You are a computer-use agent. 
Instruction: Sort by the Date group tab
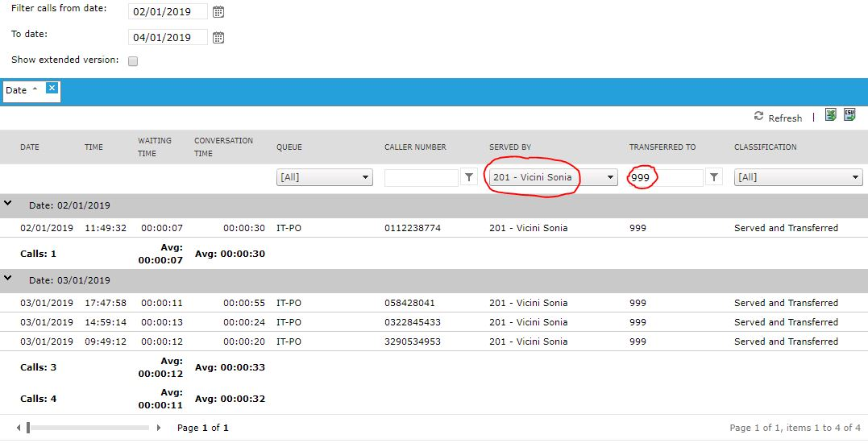coord(20,90)
